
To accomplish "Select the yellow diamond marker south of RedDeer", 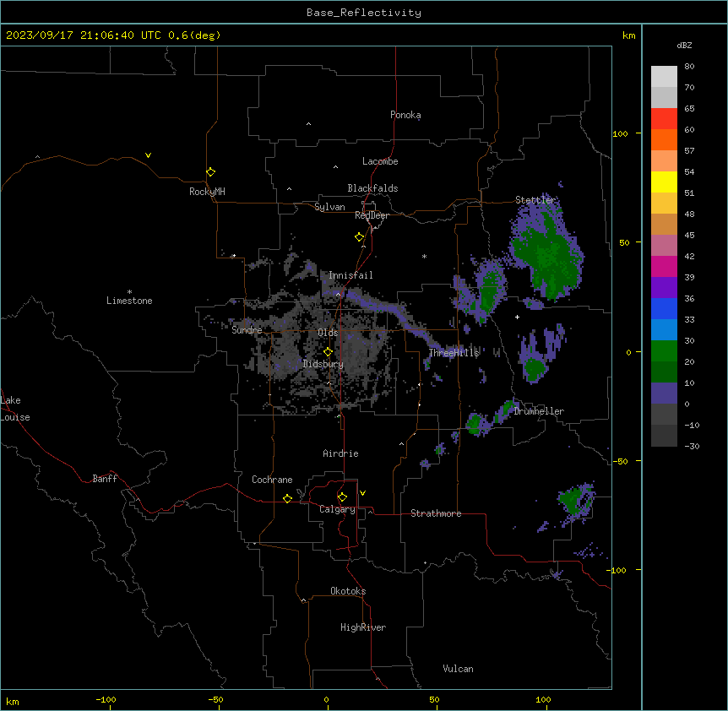I will click(x=359, y=236).
